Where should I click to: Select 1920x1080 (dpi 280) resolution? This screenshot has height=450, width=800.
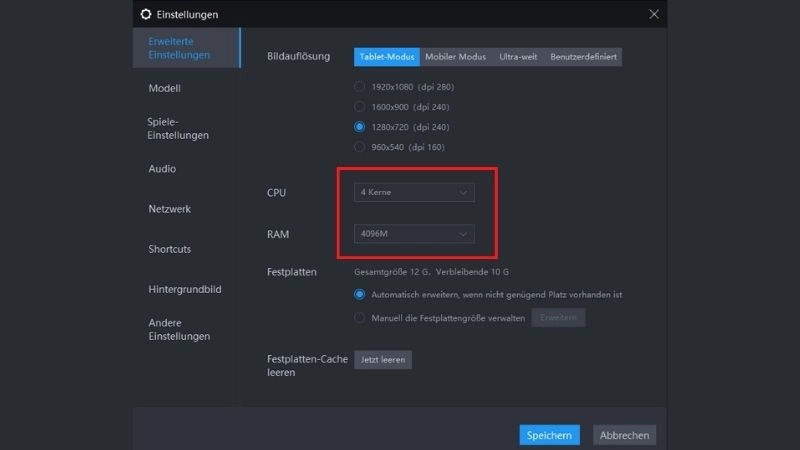click(360, 87)
